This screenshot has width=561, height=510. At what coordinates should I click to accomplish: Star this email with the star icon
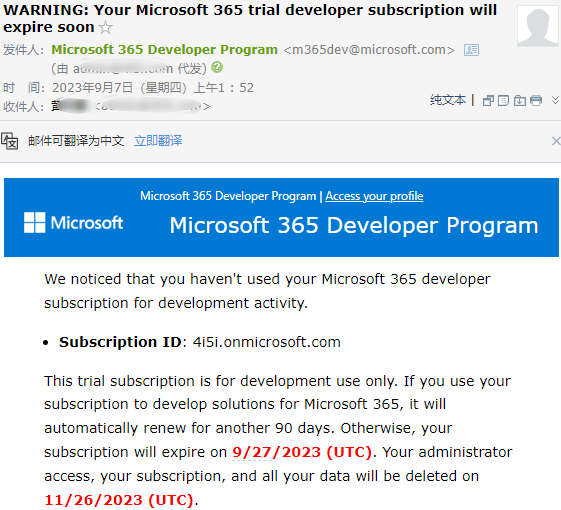(x=106, y=28)
